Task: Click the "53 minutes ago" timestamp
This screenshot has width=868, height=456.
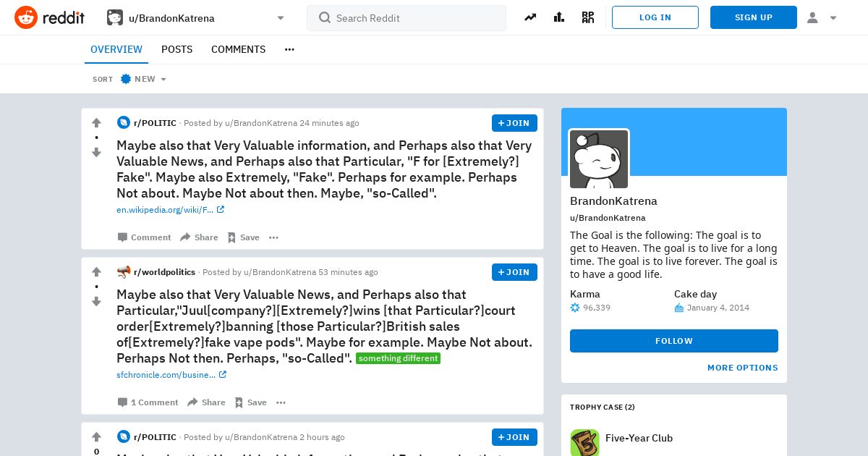Action: pos(348,272)
